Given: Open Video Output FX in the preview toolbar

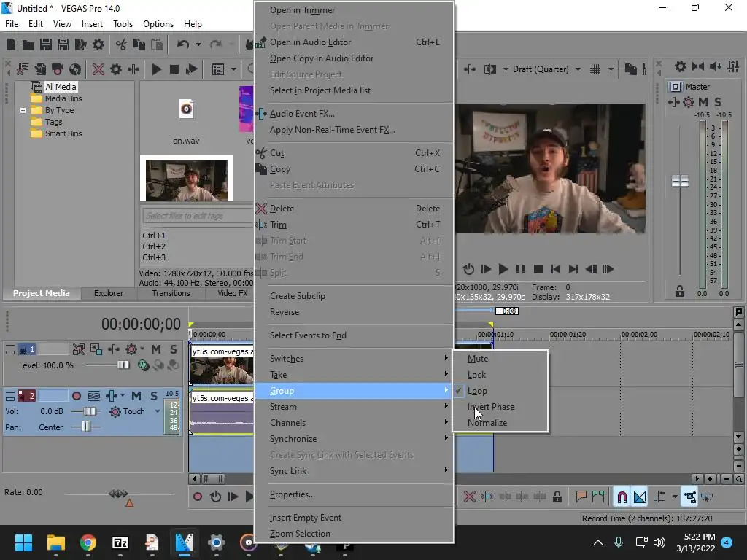Looking at the screenshot, I should [x=469, y=69].
